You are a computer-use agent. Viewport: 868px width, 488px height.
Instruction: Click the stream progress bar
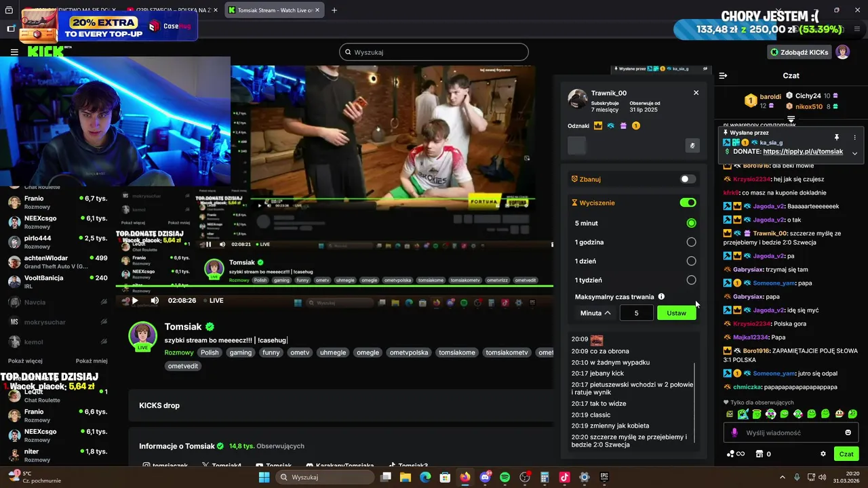[x=334, y=287]
